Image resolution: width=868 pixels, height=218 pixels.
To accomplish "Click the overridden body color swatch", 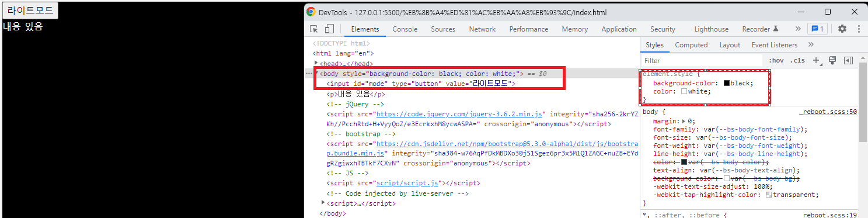I will [x=684, y=162].
